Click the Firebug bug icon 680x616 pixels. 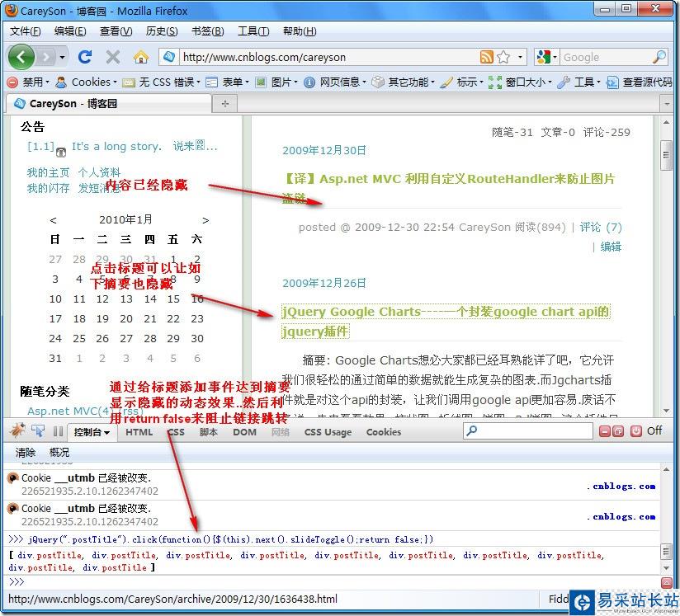17,431
